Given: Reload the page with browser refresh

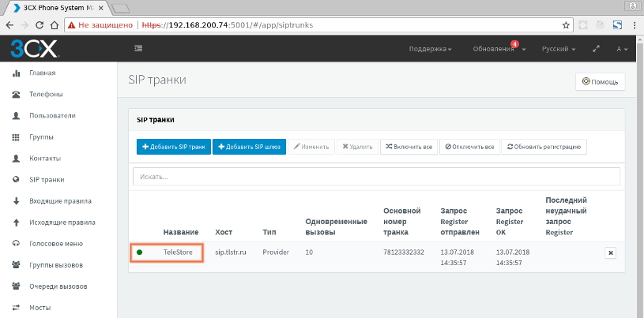Looking at the screenshot, I should pos(40,25).
